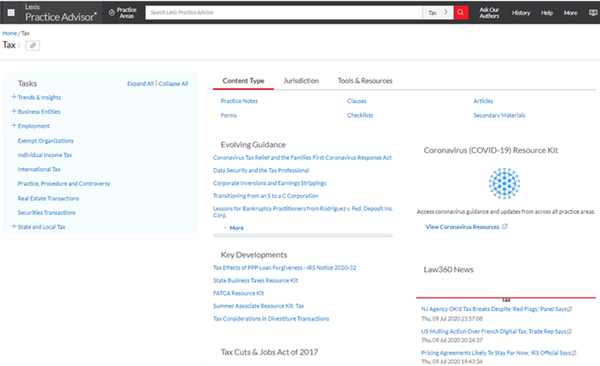600x366 pixels.
Task: Open Secondary Materials content type
Action: tap(499, 115)
